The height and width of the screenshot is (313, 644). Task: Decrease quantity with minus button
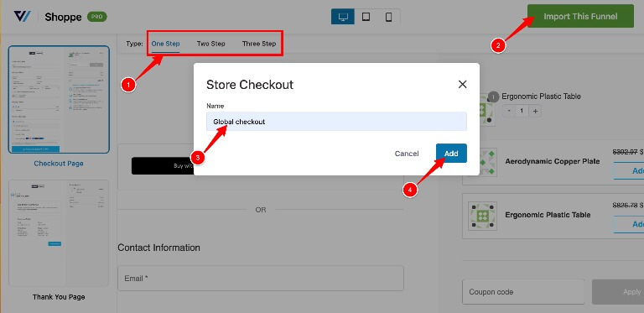(x=508, y=111)
